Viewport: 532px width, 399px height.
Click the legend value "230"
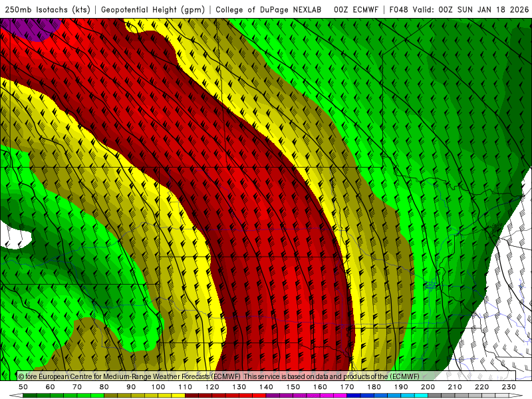tap(509, 387)
